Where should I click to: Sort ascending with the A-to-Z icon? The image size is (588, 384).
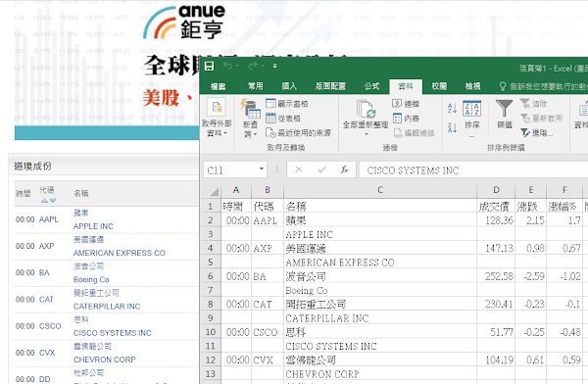[452, 109]
